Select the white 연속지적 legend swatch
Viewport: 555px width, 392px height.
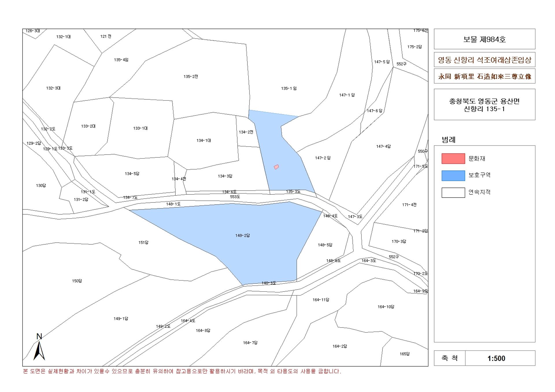click(453, 193)
